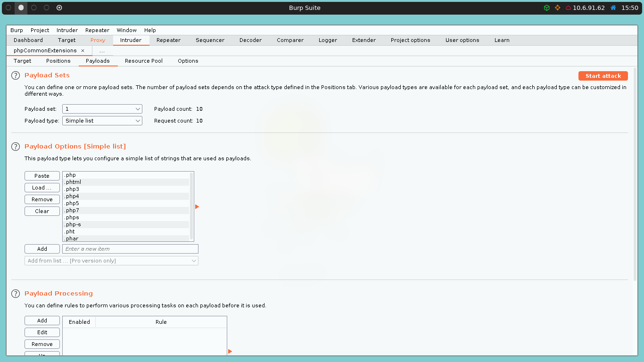Viewport: 644px width, 362px height.
Task: Click the orange crosshair tray icon
Action: click(x=558, y=8)
